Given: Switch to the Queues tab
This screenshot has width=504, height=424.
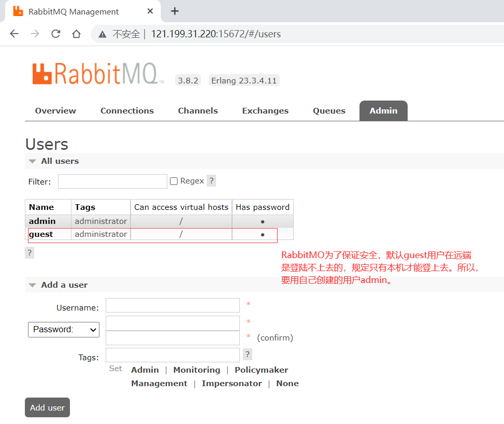Looking at the screenshot, I should pos(329,110).
